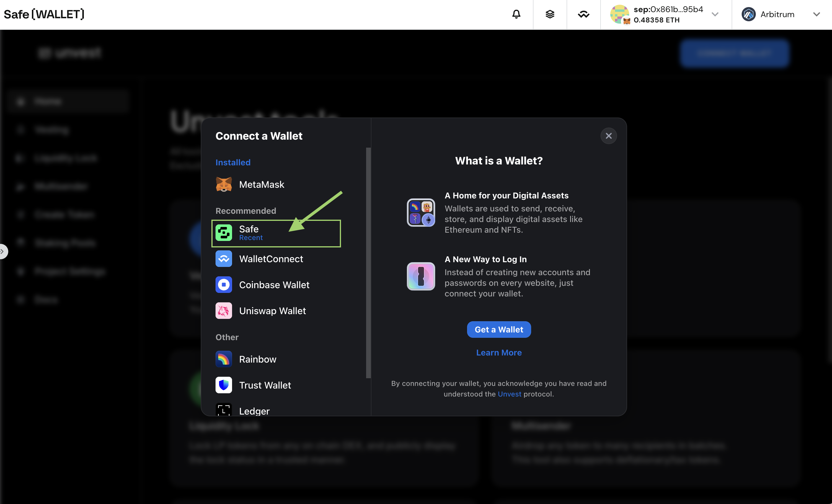This screenshot has width=832, height=504.
Task: Expand the sep:0x861b account dropdown chevron
Action: coord(714,14)
